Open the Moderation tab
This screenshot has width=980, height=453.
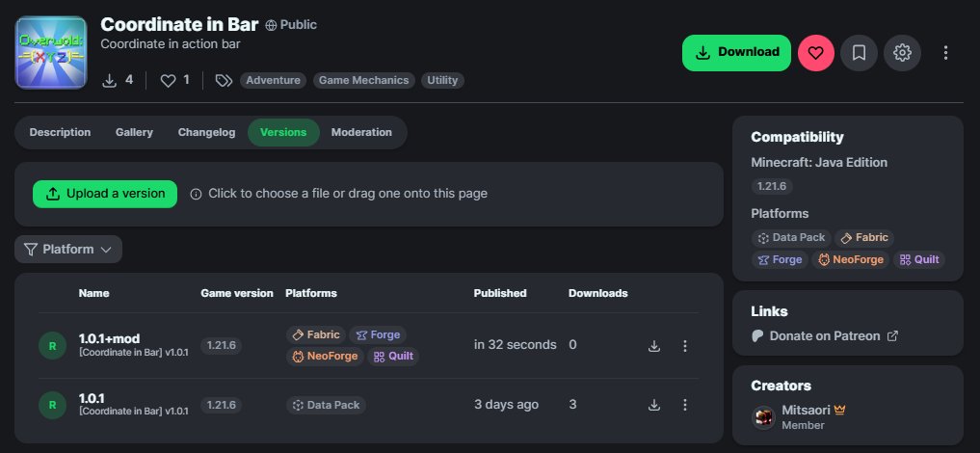362,132
